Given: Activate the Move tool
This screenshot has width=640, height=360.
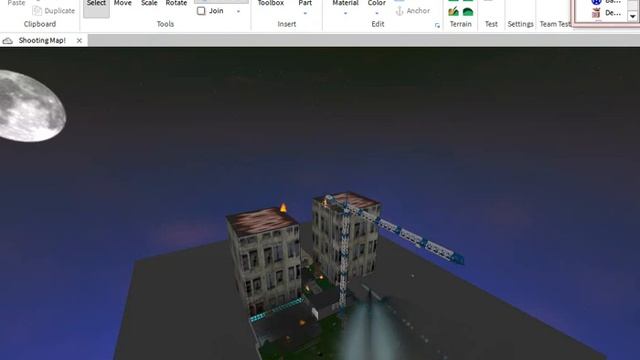Looking at the screenshot, I should pos(122,3).
